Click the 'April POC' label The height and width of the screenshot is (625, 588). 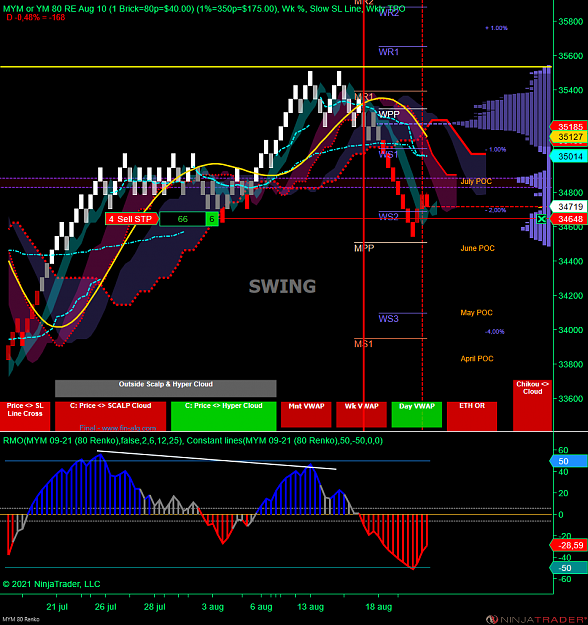(477, 359)
